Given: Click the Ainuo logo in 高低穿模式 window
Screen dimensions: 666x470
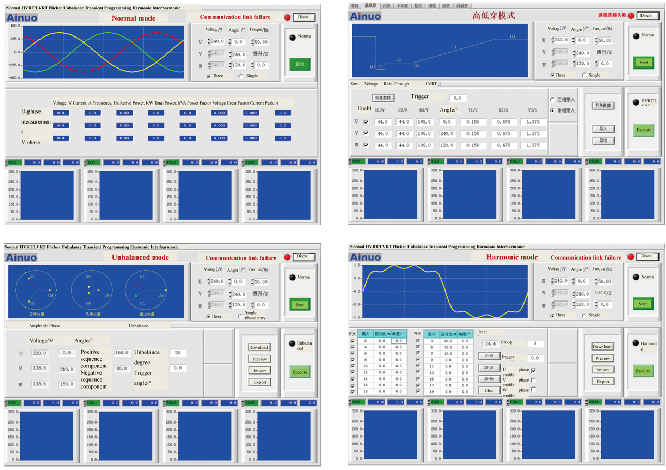Looking at the screenshot, I should pyautogui.click(x=365, y=16).
